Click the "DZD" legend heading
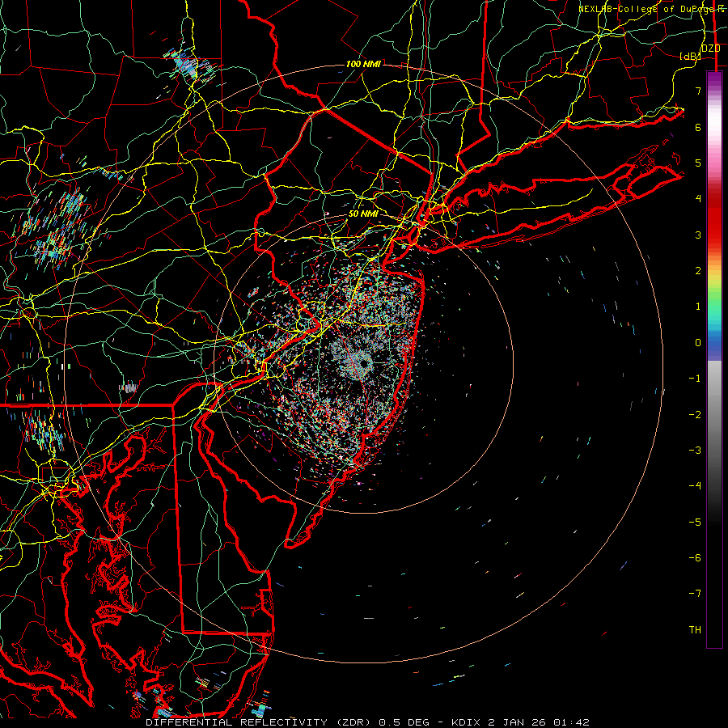Viewport: 728px width, 728px height. coord(711,49)
